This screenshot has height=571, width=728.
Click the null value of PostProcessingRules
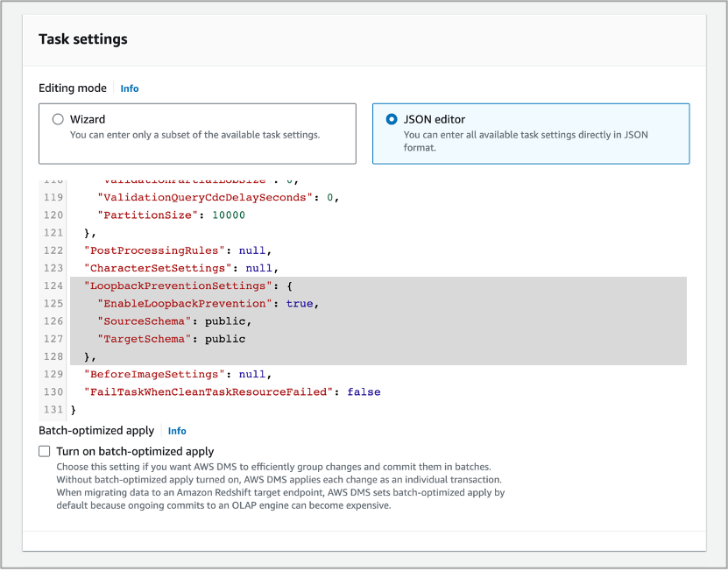click(252, 250)
